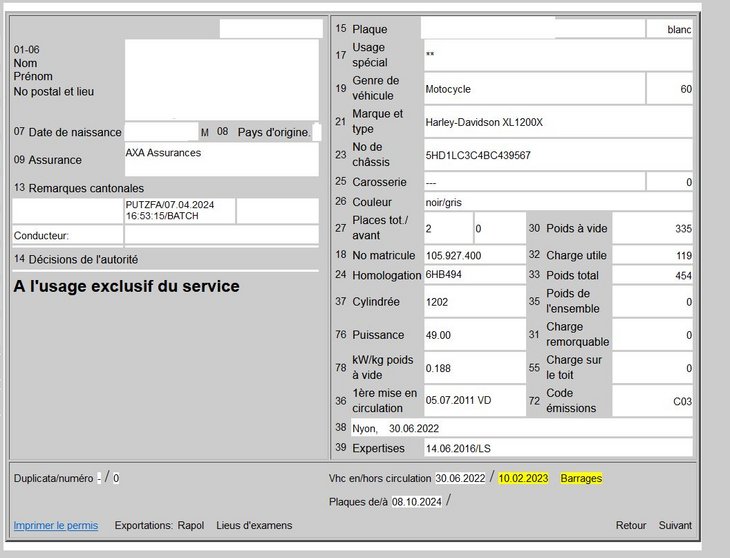Open "Lieux d'examens" link
730x558 pixels.
pyautogui.click(x=254, y=525)
